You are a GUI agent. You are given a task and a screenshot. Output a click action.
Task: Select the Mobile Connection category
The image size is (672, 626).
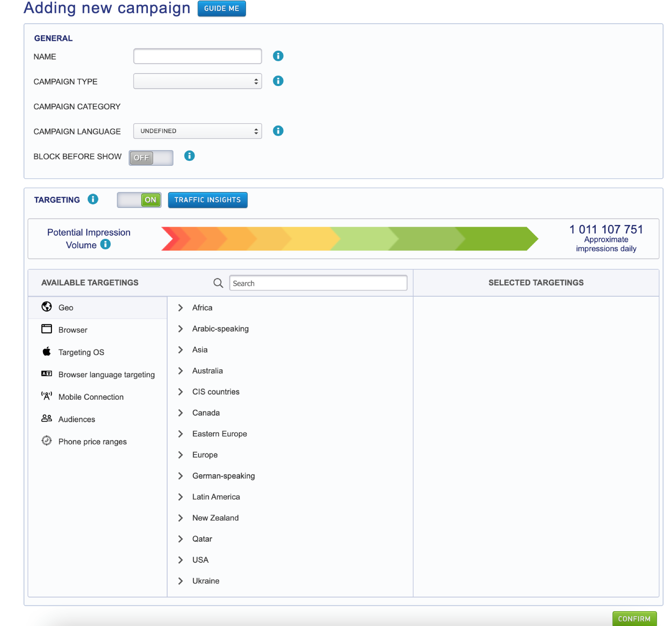tap(98, 397)
